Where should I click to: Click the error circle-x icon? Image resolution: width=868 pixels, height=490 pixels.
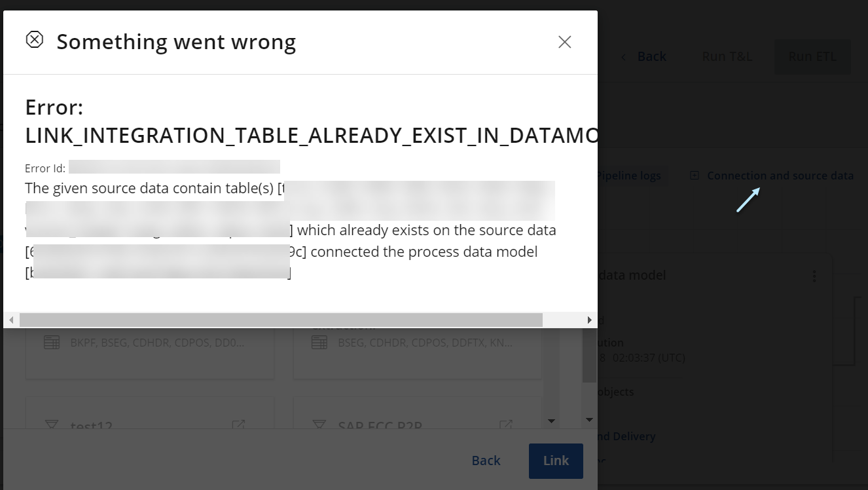(34, 40)
